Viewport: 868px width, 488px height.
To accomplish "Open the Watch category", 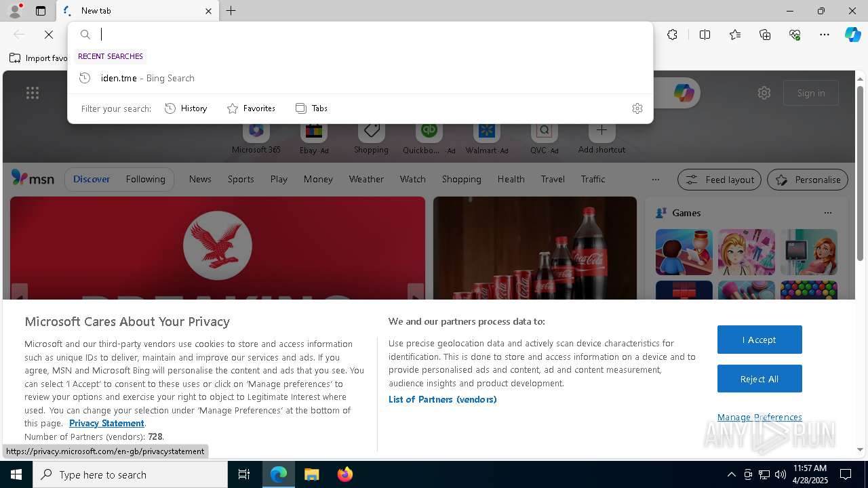I will click(x=412, y=179).
